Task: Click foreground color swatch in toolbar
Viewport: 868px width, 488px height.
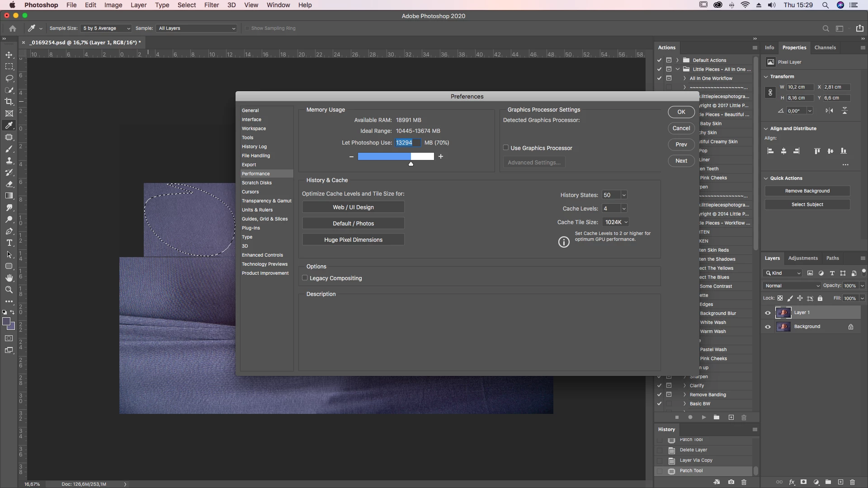Action: click(x=6, y=321)
